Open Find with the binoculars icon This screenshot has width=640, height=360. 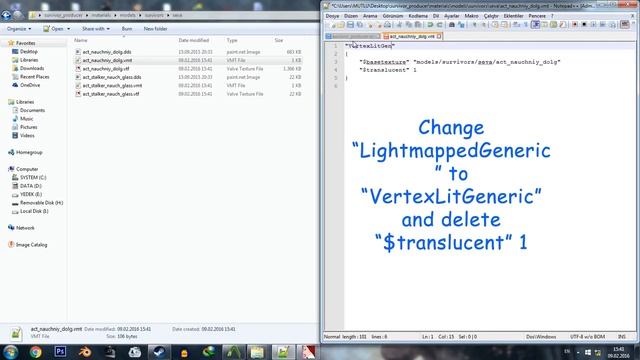pos(451,25)
